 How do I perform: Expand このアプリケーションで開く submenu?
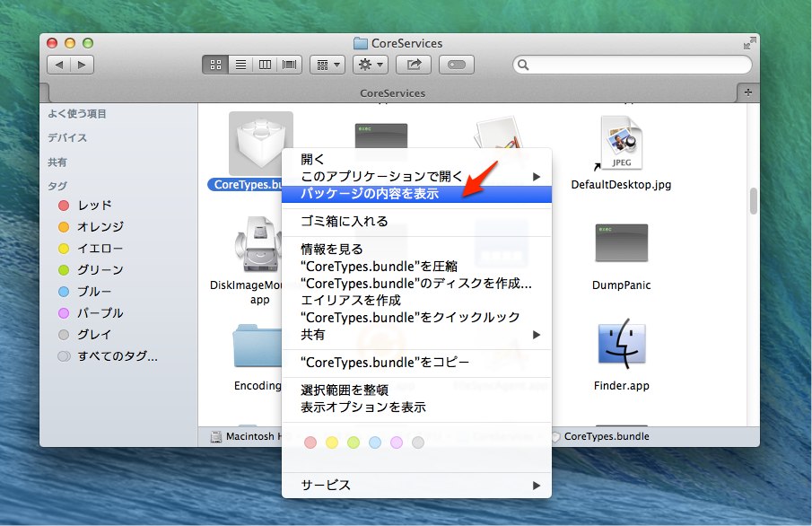click(416, 176)
